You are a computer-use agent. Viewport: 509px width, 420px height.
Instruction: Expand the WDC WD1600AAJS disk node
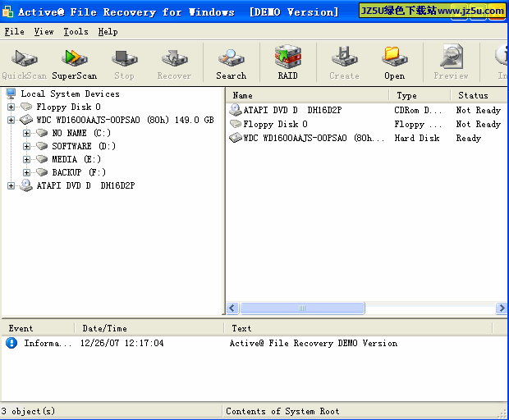[11, 120]
